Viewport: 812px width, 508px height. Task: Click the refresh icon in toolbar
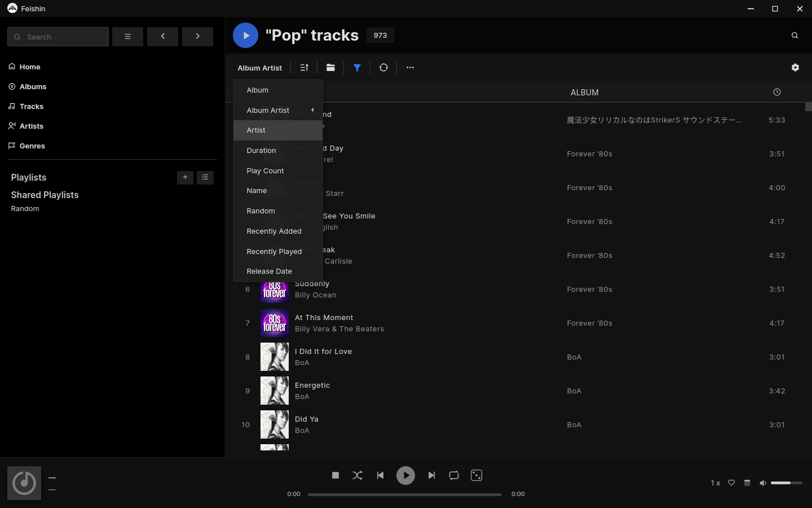coord(383,68)
